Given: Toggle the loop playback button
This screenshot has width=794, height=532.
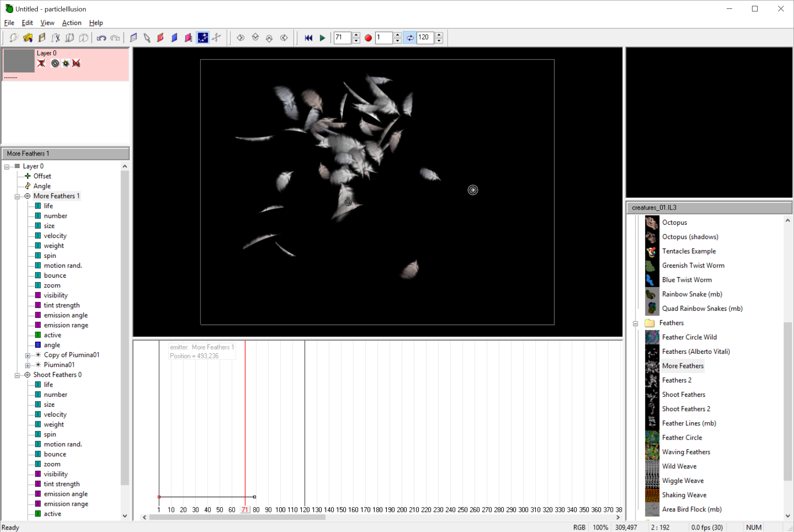Looking at the screenshot, I should 410,38.
